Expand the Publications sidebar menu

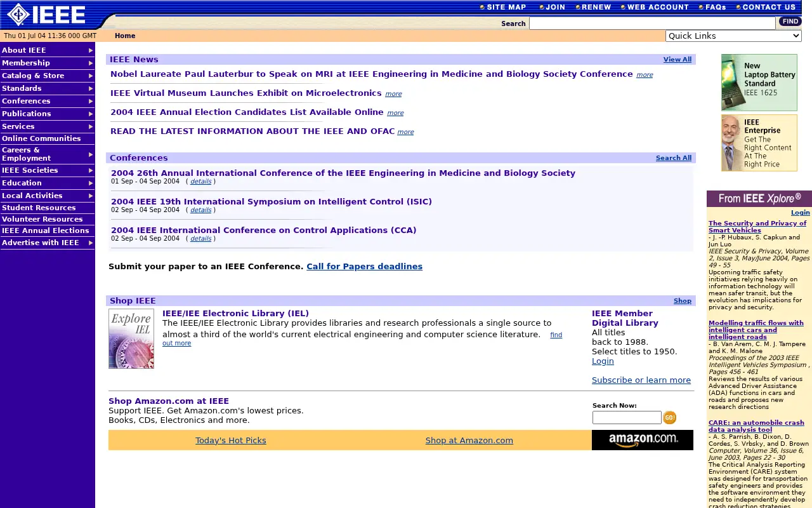pyautogui.click(x=48, y=114)
